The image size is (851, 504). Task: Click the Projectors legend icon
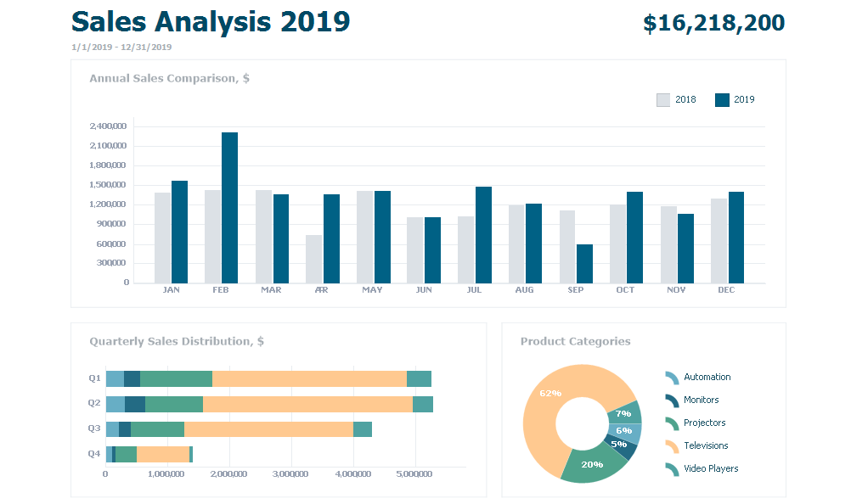pos(670,423)
